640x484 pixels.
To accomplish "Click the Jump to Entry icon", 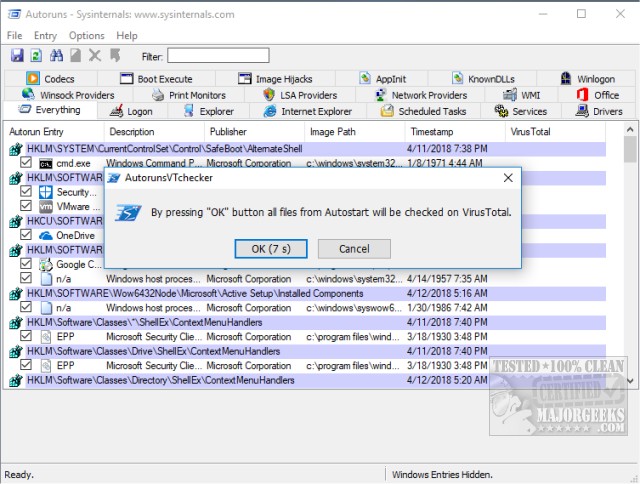I will [x=115, y=55].
